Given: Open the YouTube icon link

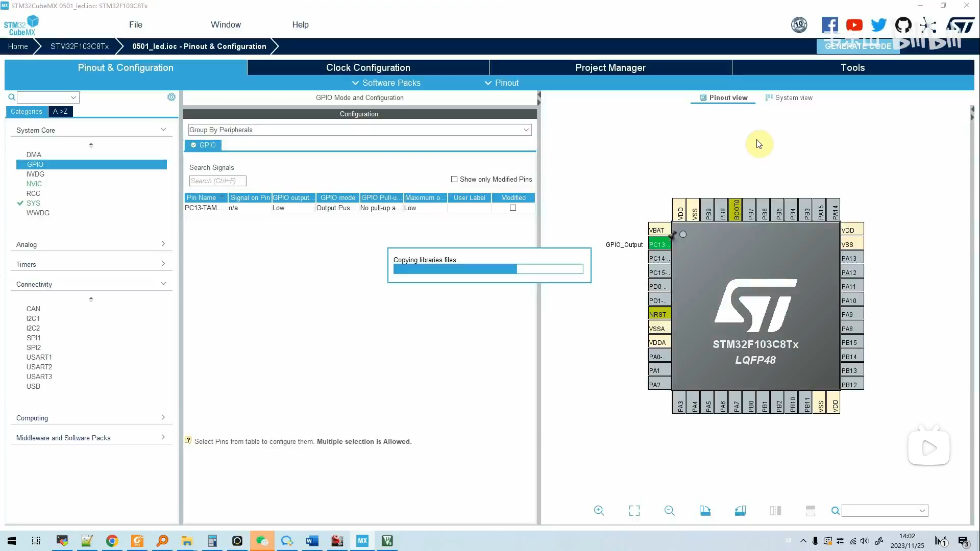Looking at the screenshot, I should click(x=854, y=24).
